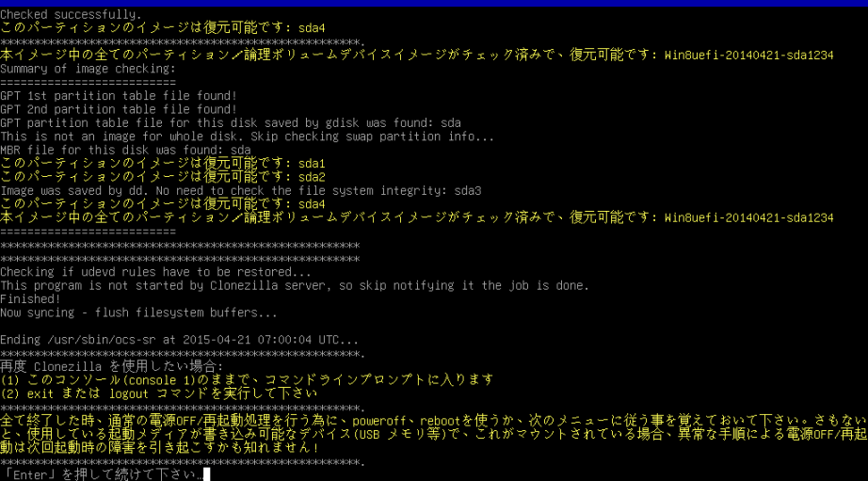This screenshot has height=481, width=868.
Task: Click the '再度 Clonezilla を使用したい場合:' line
Action: point(112,366)
